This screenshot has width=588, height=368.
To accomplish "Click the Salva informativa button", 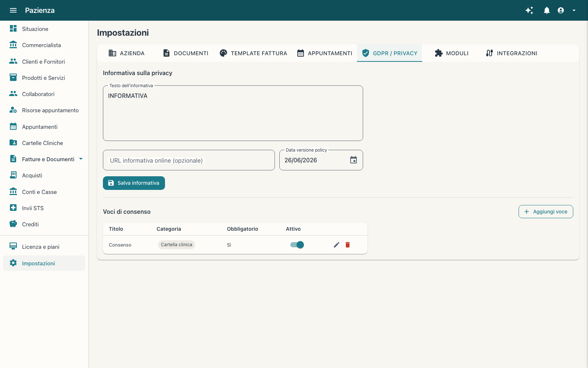I will (x=134, y=183).
